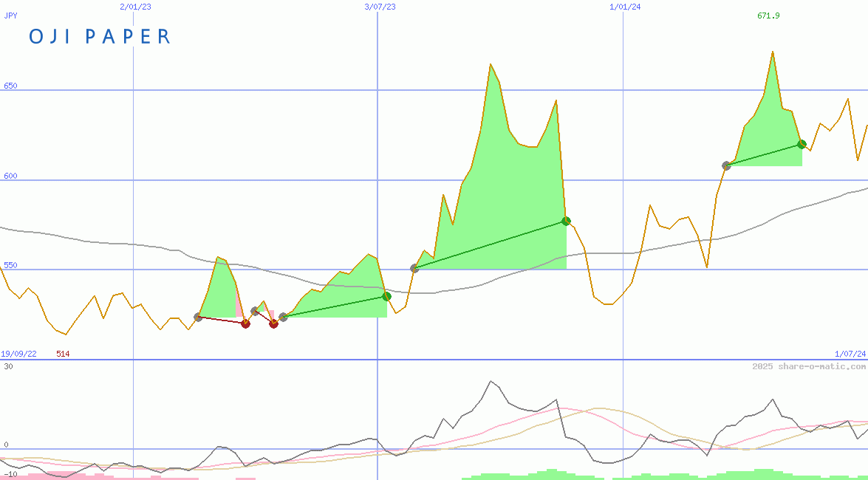Click the -10 indicator scale label

pyautogui.click(x=10, y=475)
